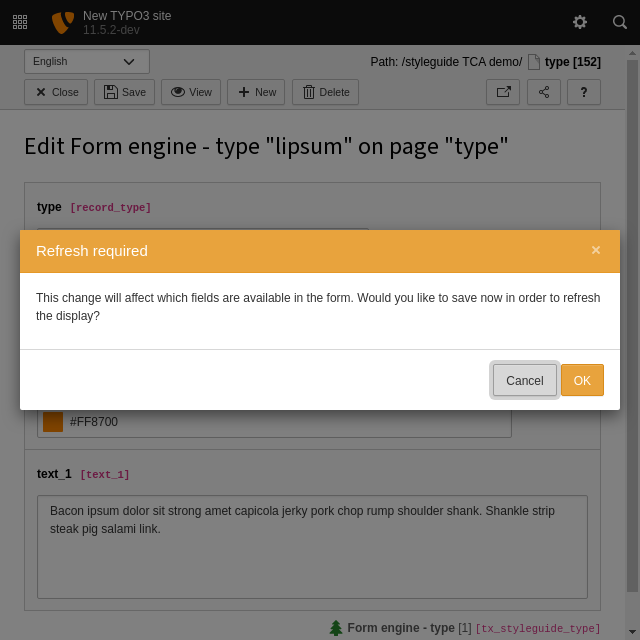This screenshot has height=640, width=640.
Task: Click the Save toolbar button
Action: pos(125,92)
